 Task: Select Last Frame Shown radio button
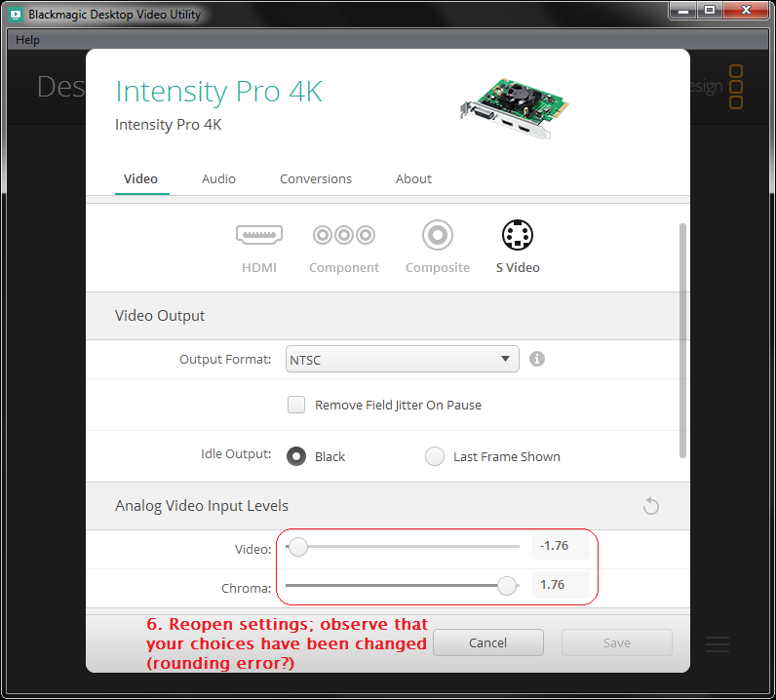435,456
